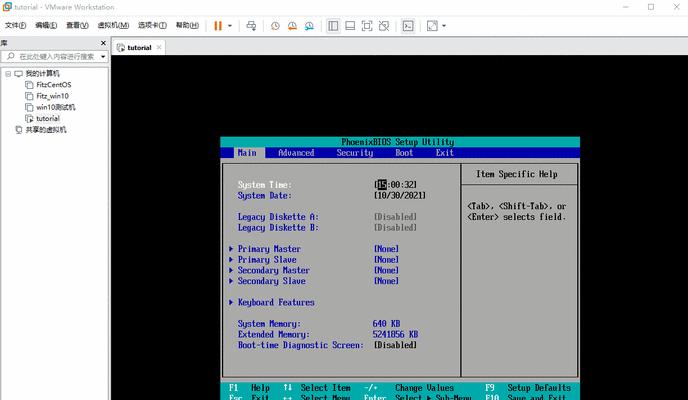Click the Extended Memory 5241856 KB value
This screenshot has height=400, width=688.
(395, 334)
